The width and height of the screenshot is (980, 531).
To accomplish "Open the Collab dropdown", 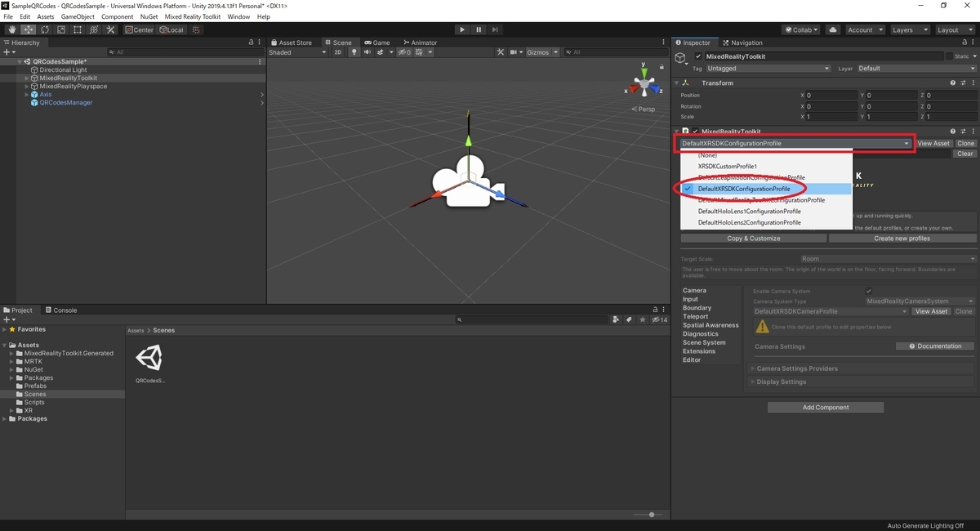I will click(x=802, y=29).
